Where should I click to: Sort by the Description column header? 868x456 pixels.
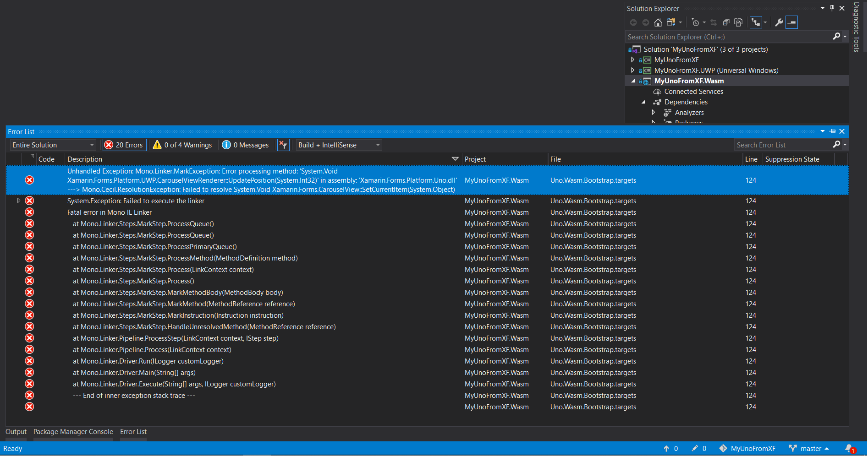pyautogui.click(x=263, y=159)
